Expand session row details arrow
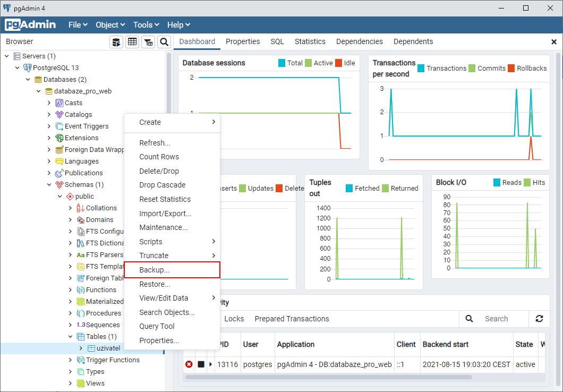 pos(211,364)
